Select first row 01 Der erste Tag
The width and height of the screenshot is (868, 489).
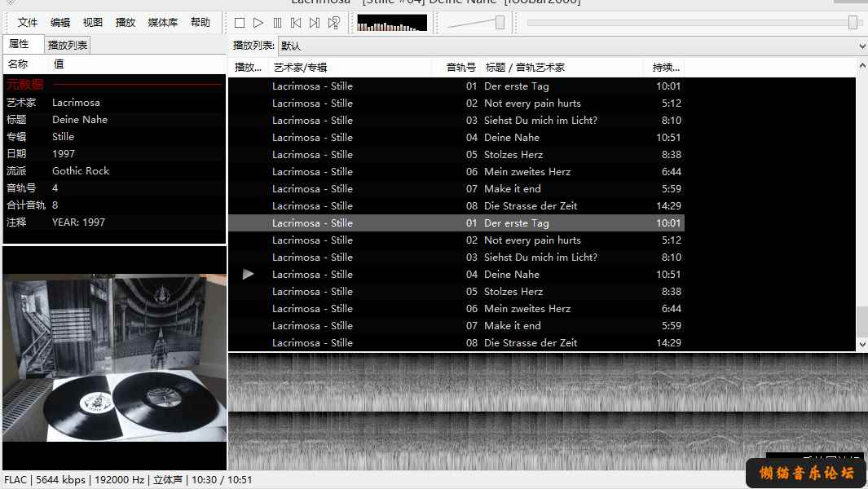456,86
